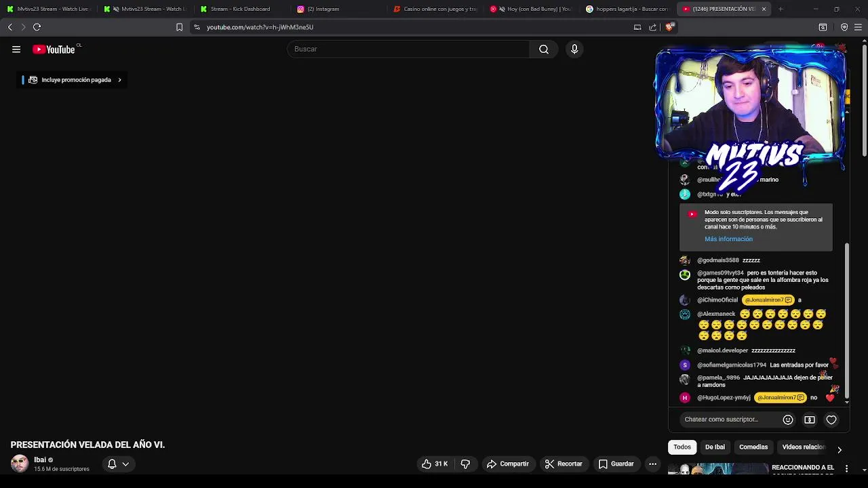Click @JonaAlmiron7 mention in @HugoLopez message

[x=781, y=397]
